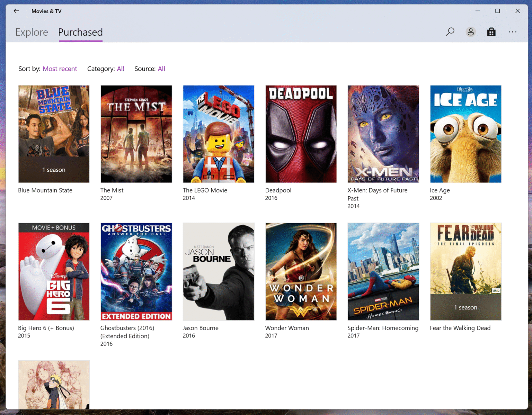This screenshot has height=415, width=532.
Task: Open The LEGO Movie poster
Action: coord(218,134)
